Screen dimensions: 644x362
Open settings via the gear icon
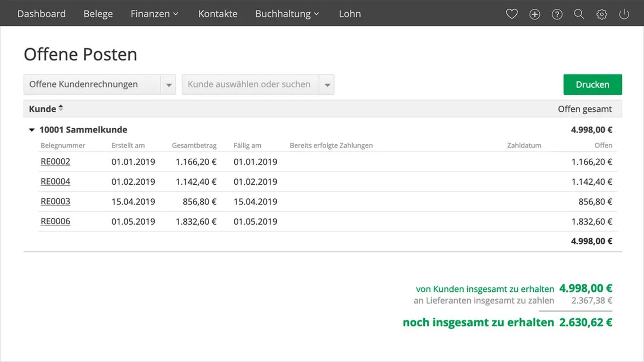click(x=602, y=14)
